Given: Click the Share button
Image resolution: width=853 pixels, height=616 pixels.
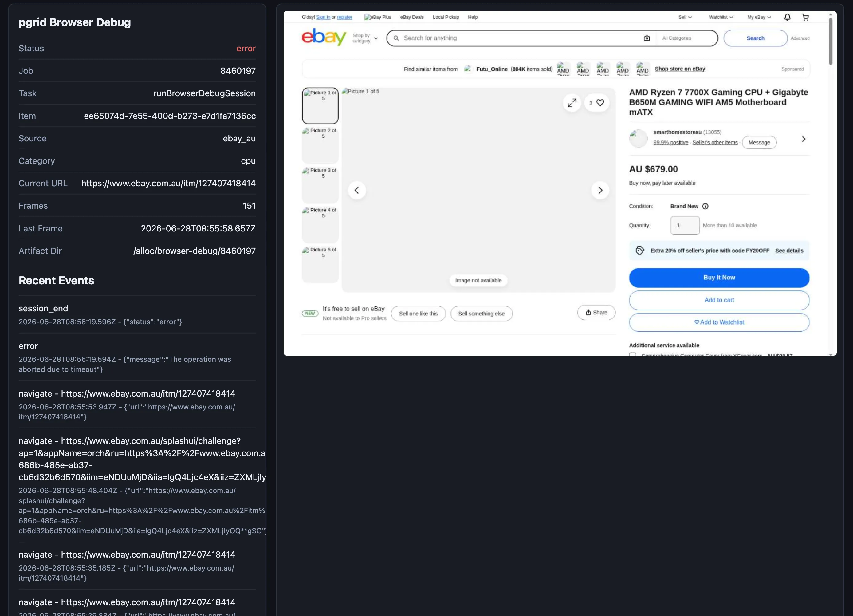Looking at the screenshot, I should (596, 312).
